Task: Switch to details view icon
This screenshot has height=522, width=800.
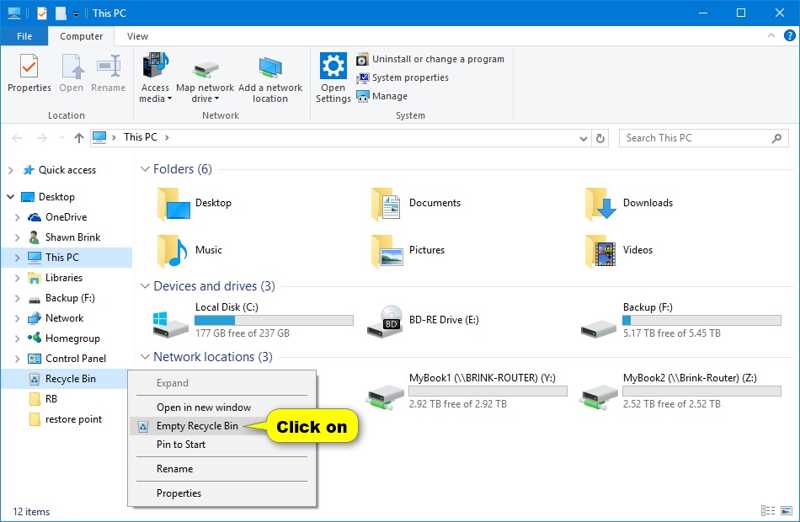Action: [x=767, y=511]
